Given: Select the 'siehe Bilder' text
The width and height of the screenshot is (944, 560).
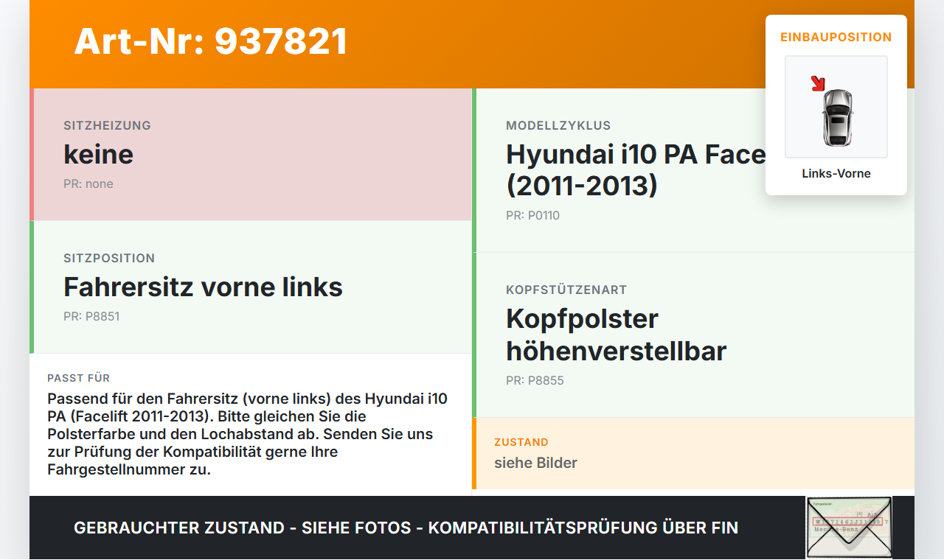Looking at the screenshot, I should coord(535,463).
